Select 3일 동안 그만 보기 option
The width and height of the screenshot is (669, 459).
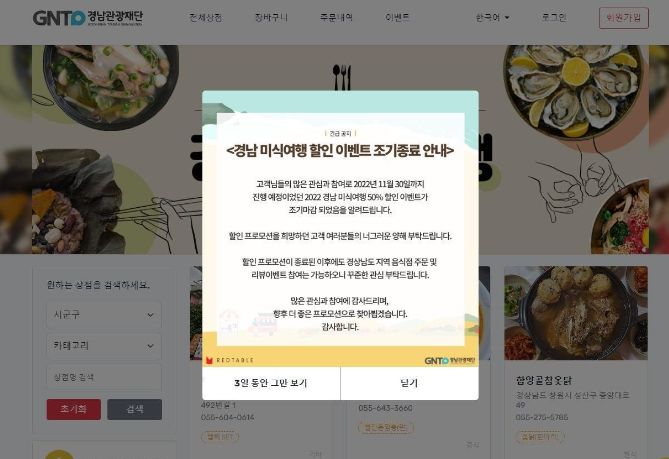(x=271, y=383)
